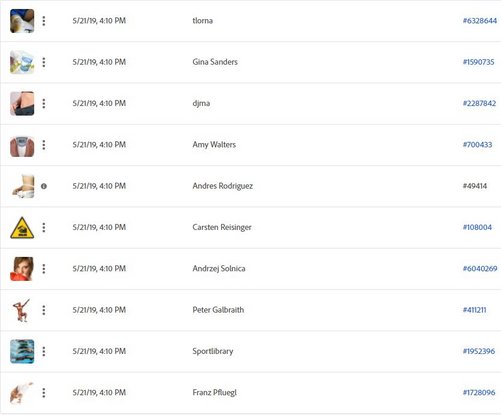Follow the #6040269 link
Screen dimensions: 501x415
pyautogui.click(x=480, y=269)
